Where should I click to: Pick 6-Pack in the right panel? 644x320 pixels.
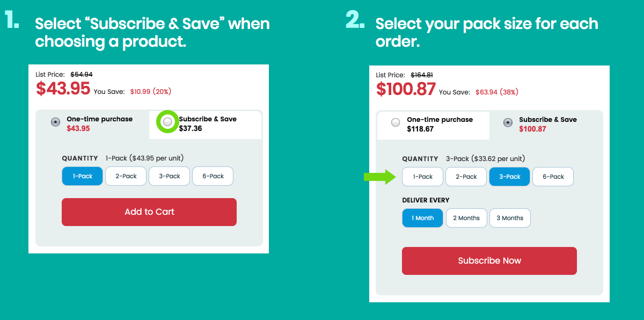(x=553, y=177)
